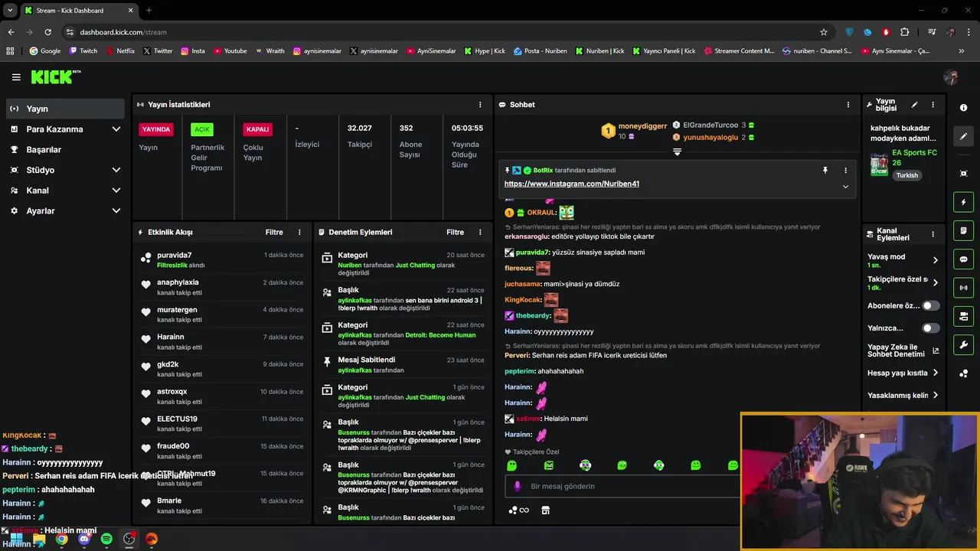
Task: Click the pencil edit icon in Yayın bilgisi
Action: [x=914, y=105]
